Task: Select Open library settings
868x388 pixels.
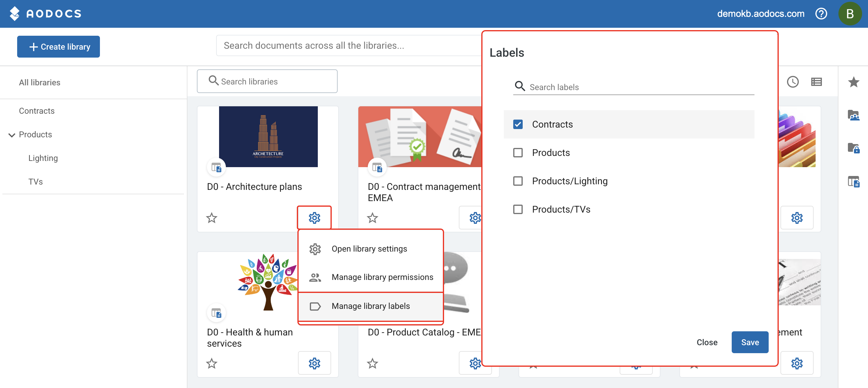Action: pos(371,249)
